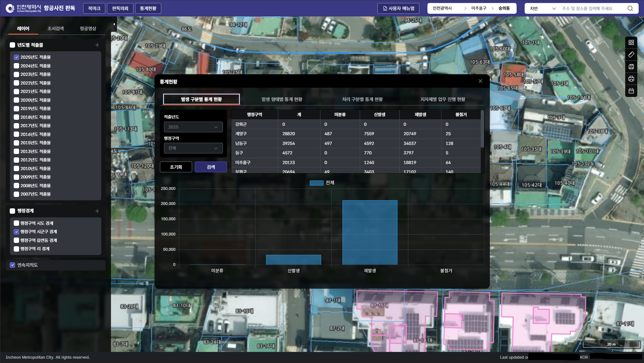
Task: Click the address search magnifier icon
Action: click(x=630, y=8)
